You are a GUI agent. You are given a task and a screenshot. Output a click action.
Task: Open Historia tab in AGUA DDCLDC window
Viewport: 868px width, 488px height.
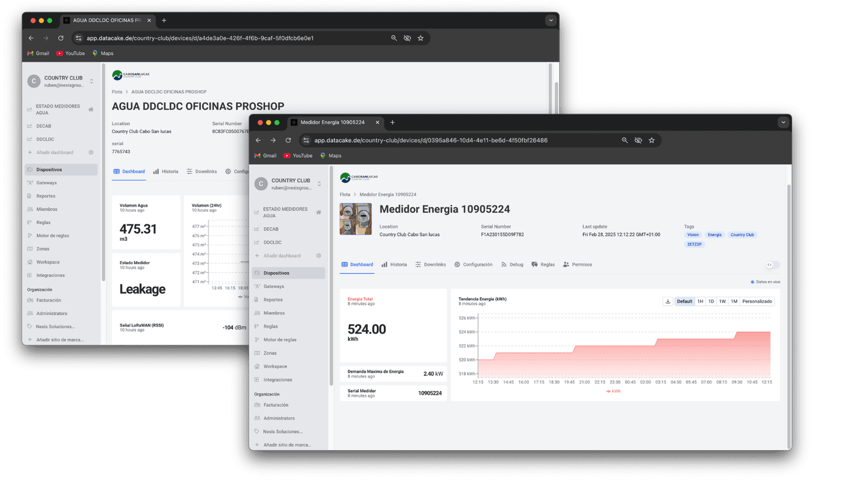point(166,172)
